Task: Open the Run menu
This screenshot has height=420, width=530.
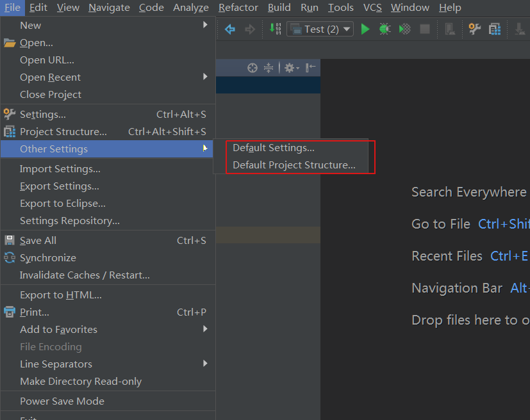Action: [310, 8]
